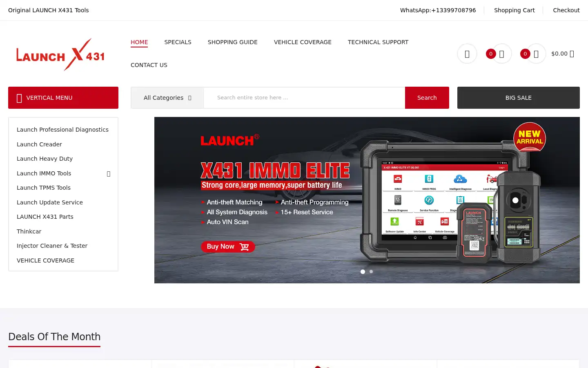
Task: Open Launch Professional Diagnostics category
Action: pyautogui.click(x=62, y=130)
